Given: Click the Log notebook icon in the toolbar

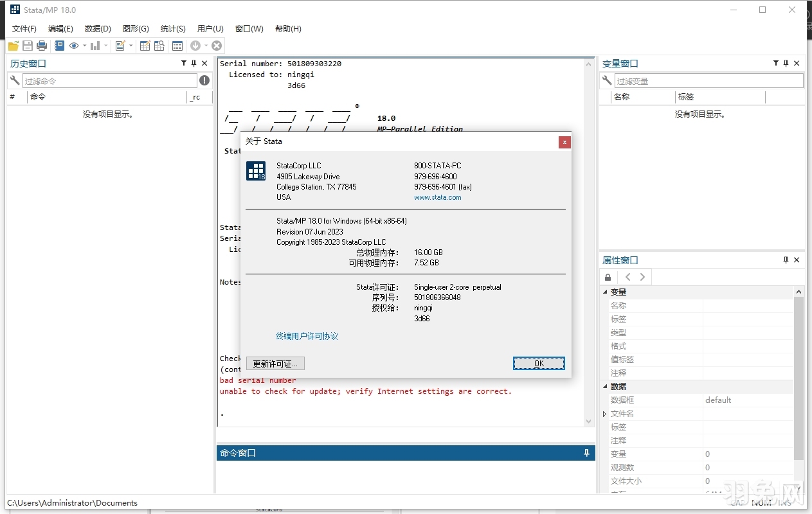Looking at the screenshot, I should [60, 45].
